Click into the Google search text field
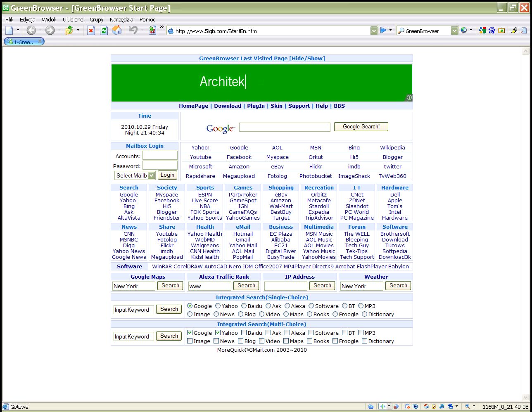Image resolution: width=532 pixels, height=412 pixels. (285, 127)
